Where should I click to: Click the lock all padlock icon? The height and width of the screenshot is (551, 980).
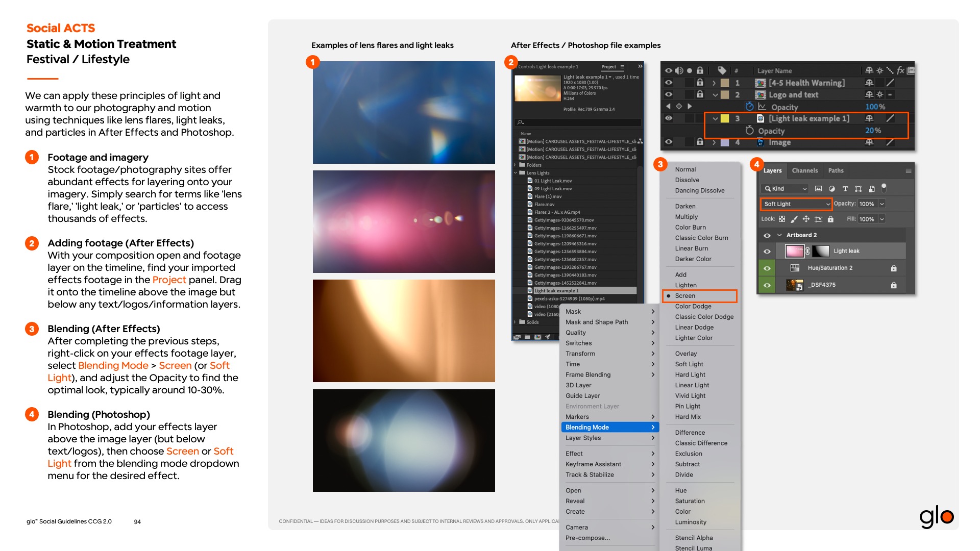pos(830,219)
